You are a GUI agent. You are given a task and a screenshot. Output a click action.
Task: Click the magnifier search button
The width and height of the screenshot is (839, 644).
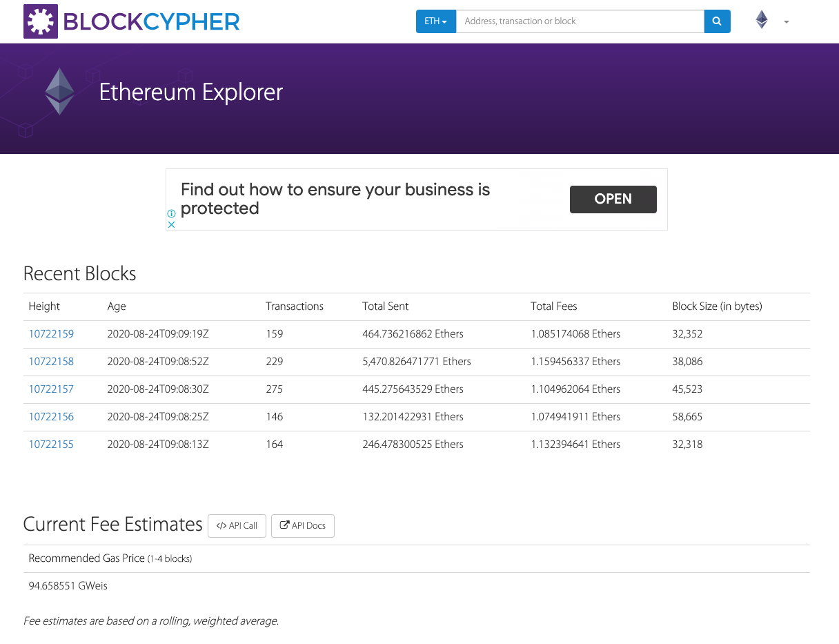coord(717,21)
